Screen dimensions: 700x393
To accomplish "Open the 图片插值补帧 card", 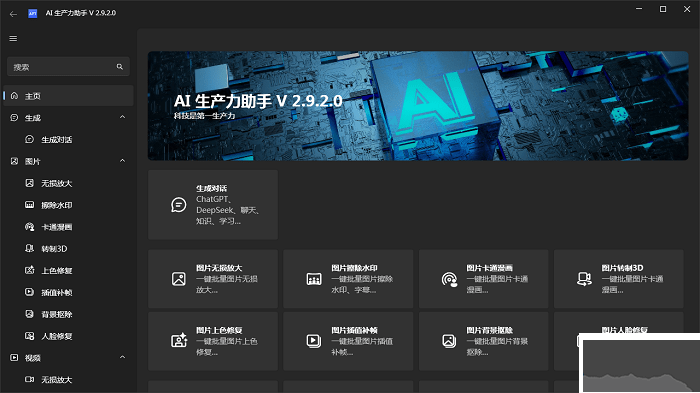I will click(348, 341).
